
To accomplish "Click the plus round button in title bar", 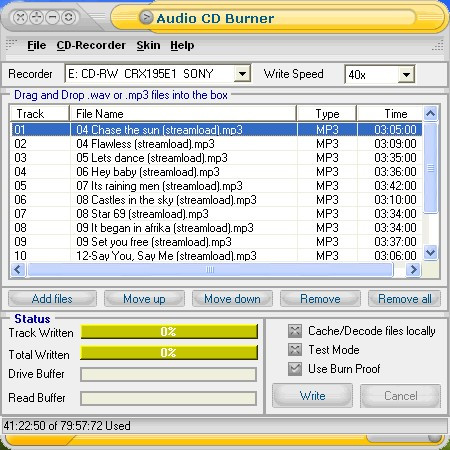I will pos(37,17).
